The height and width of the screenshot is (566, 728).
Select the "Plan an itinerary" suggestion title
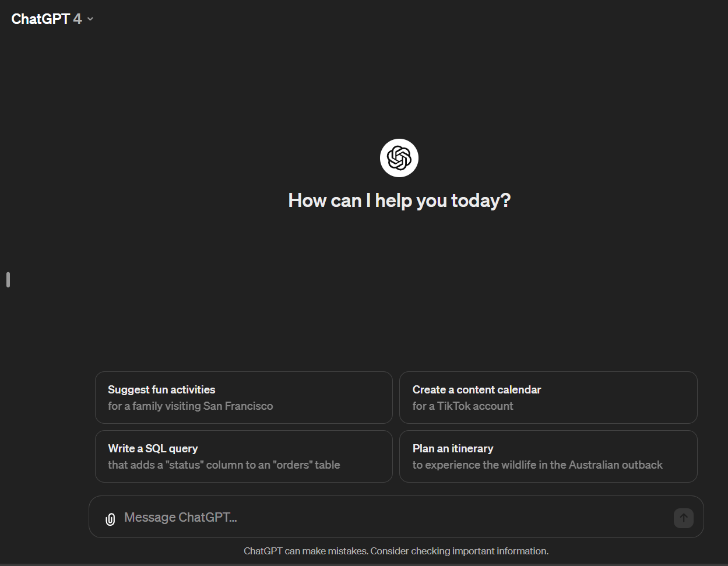pyautogui.click(x=452, y=448)
